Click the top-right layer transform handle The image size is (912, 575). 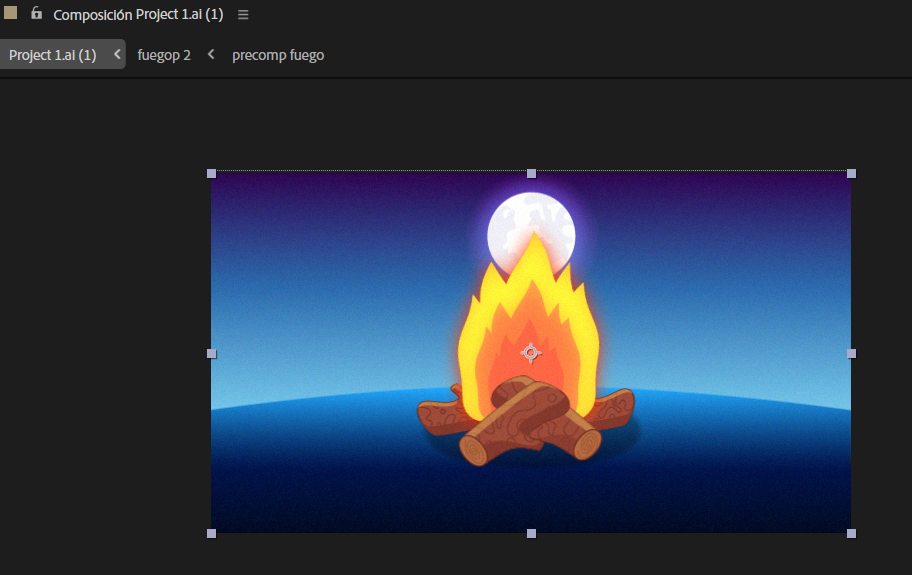click(852, 173)
